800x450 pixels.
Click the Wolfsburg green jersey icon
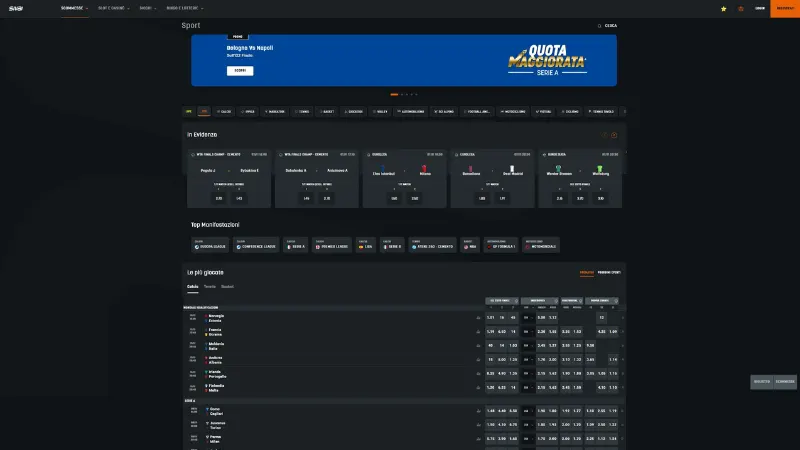click(599, 168)
